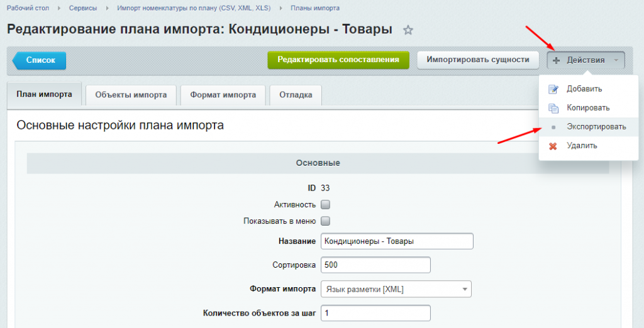Open Планы импорта breadcrumb link

[x=315, y=8]
